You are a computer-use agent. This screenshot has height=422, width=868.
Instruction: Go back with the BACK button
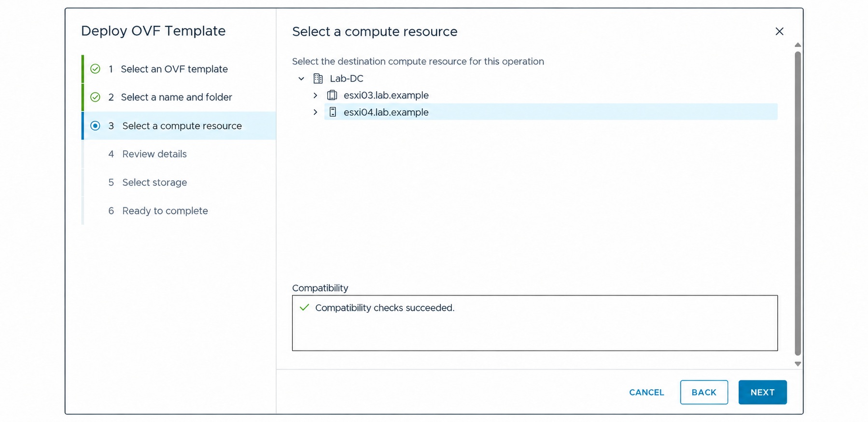[x=704, y=393]
